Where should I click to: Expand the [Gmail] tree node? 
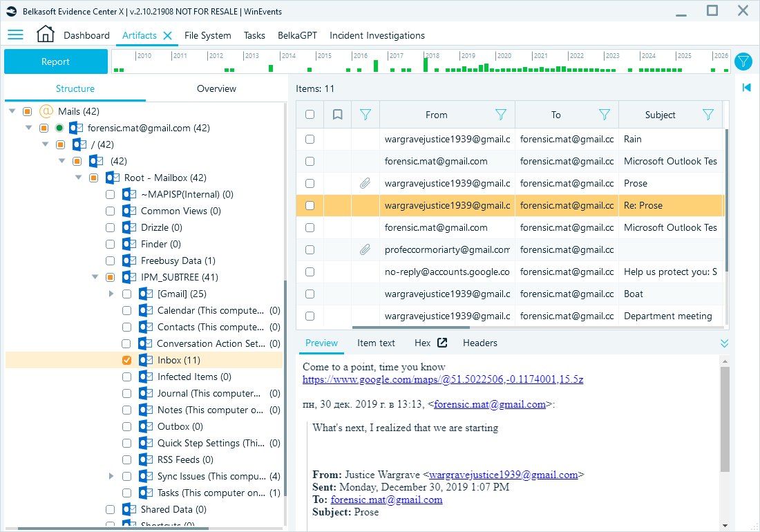[x=111, y=293]
